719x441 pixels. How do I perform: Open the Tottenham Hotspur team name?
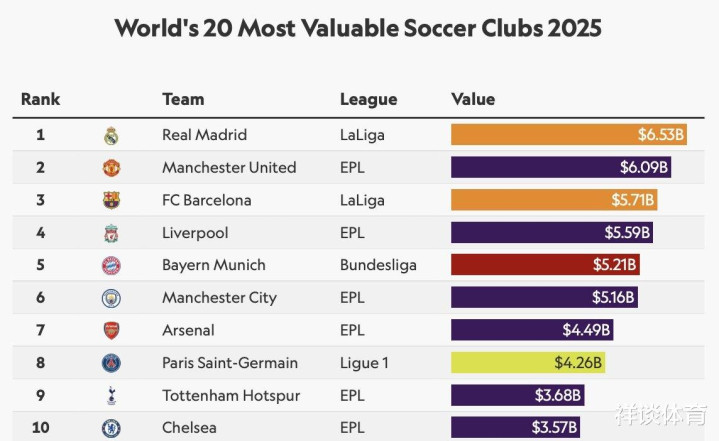tap(231, 396)
